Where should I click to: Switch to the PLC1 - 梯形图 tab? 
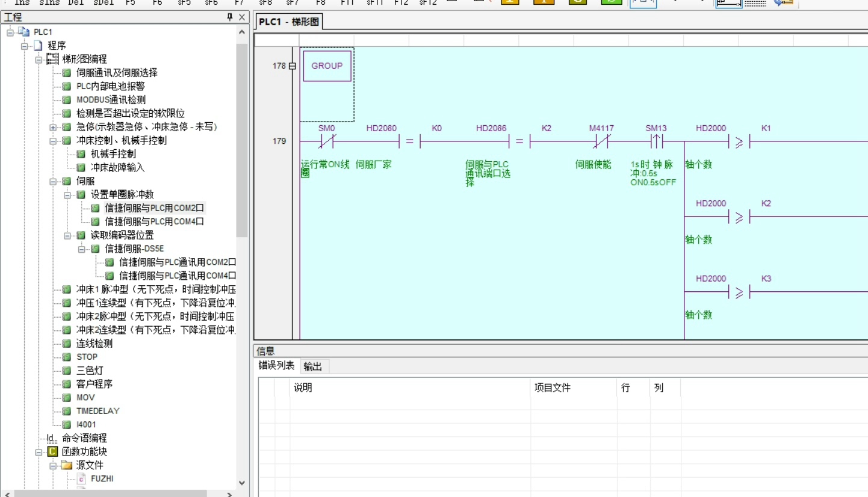pyautogui.click(x=289, y=22)
